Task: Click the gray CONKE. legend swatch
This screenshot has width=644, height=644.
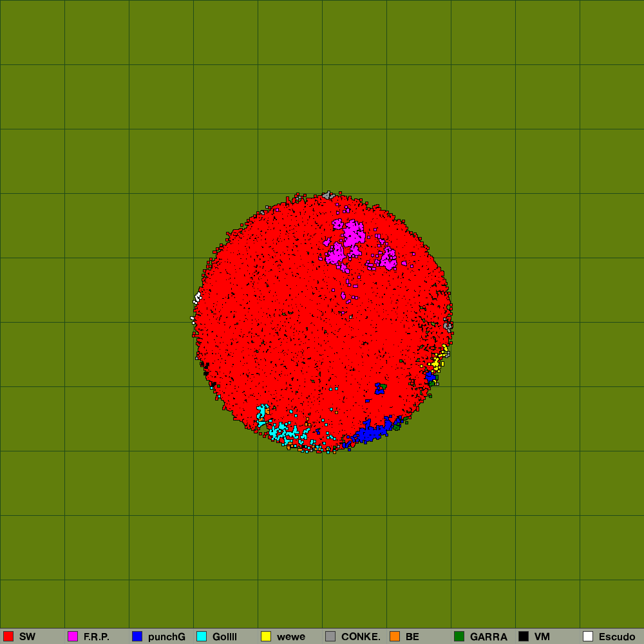Action: pyautogui.click(x=330, y=636)
